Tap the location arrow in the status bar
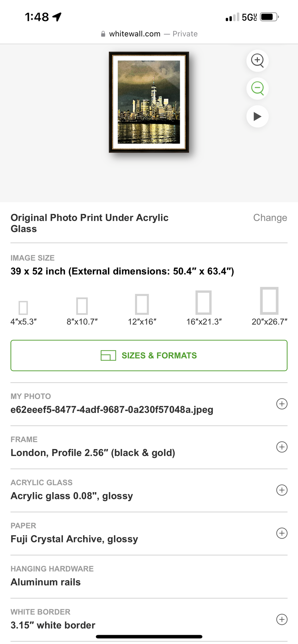Screen dimensions: 298x644 click(x=57, y=17)
